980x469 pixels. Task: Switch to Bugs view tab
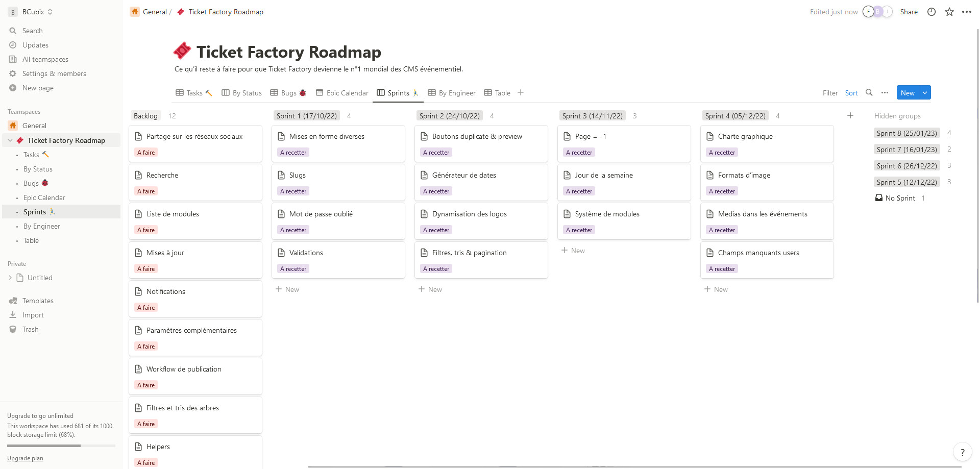288,93
